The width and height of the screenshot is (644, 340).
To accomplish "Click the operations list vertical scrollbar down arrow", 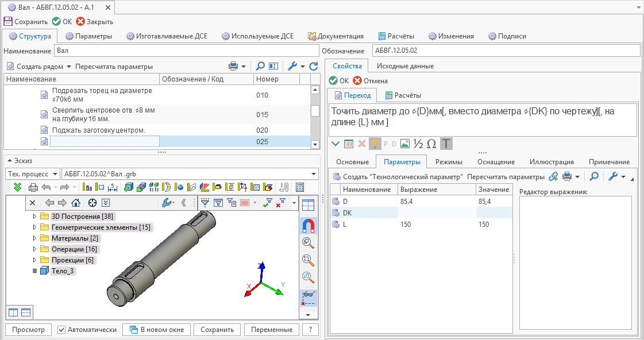I will click(x=315, y=144).
